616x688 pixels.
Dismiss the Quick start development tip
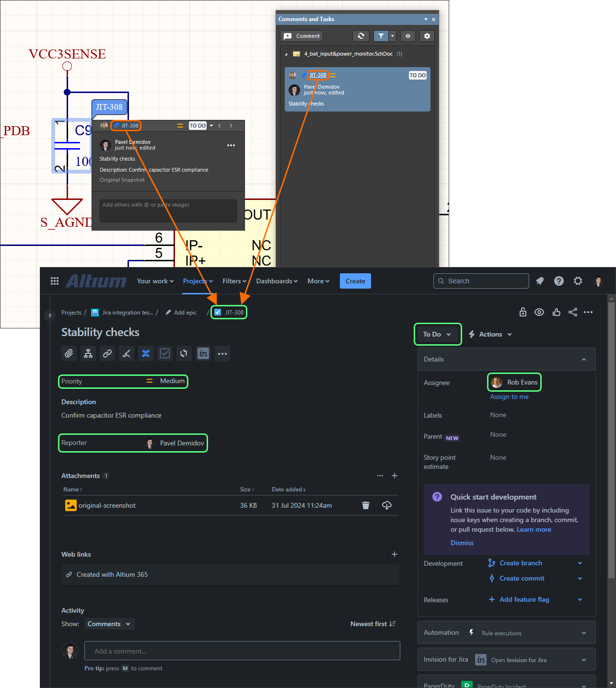coord(462,543)
